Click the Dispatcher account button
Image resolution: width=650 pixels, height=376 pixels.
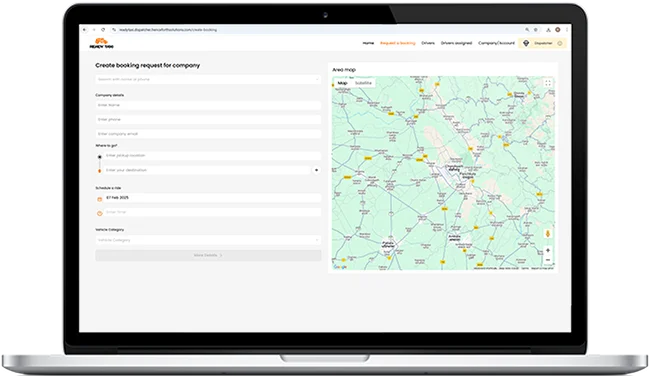(542, 43)
